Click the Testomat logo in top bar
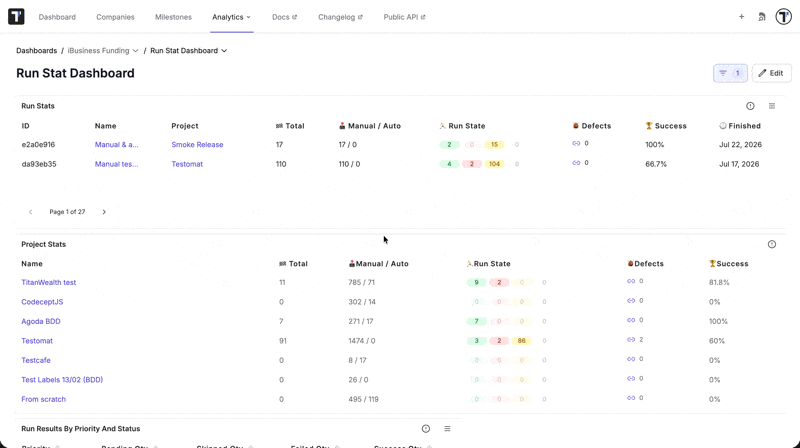Screen dimensions: 800x448 coord(16,16)
